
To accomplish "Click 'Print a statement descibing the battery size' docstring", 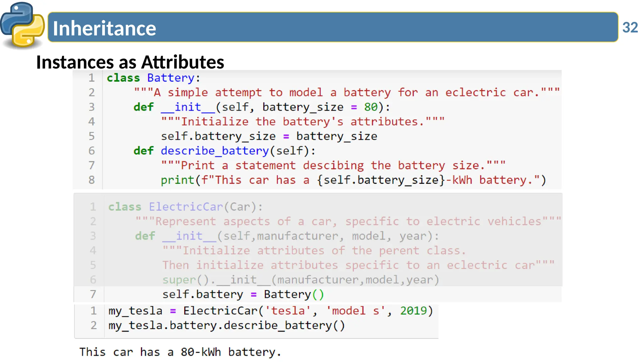I will point(333,165).
